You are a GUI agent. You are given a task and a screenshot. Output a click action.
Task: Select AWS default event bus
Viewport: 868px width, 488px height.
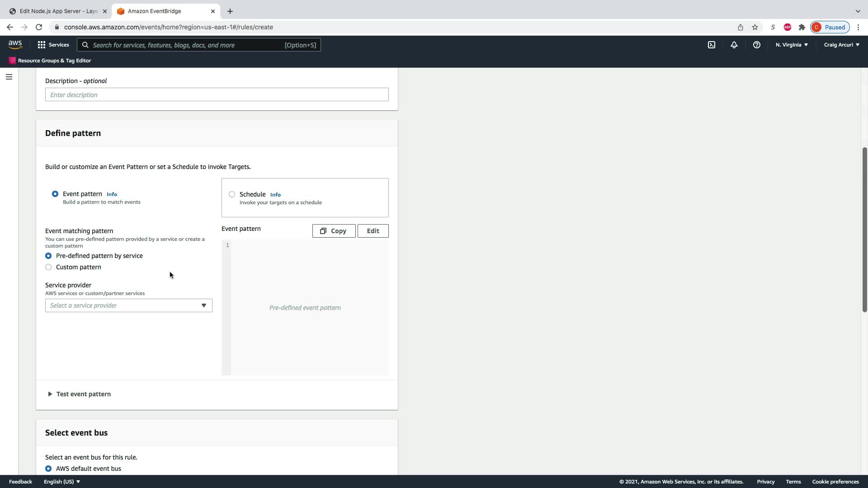click(x=48, y=469)
